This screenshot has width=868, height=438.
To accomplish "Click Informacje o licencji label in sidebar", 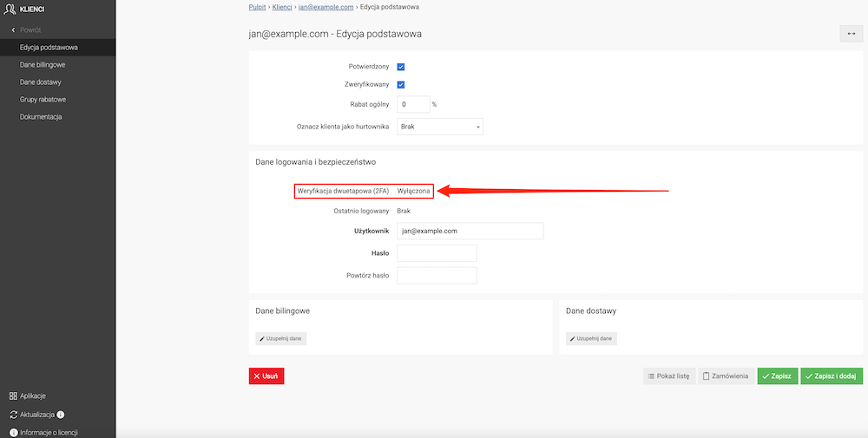I will click(49, 433).
